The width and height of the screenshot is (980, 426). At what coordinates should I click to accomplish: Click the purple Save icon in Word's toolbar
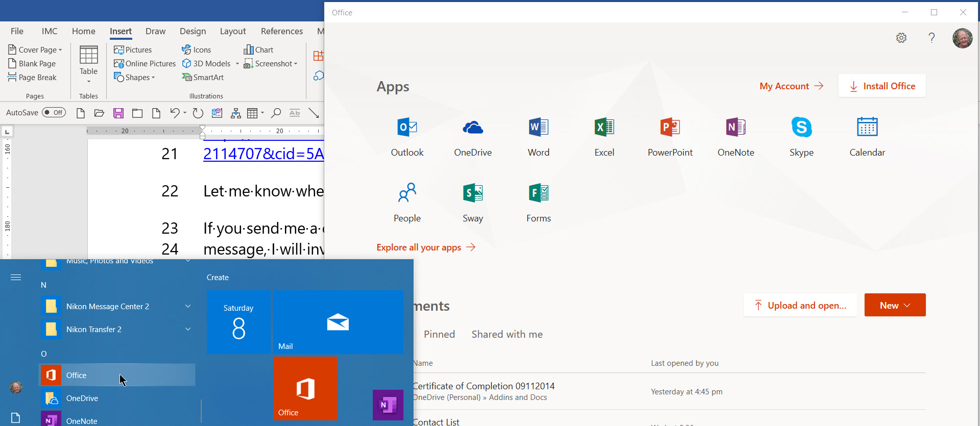pos(118,113)
